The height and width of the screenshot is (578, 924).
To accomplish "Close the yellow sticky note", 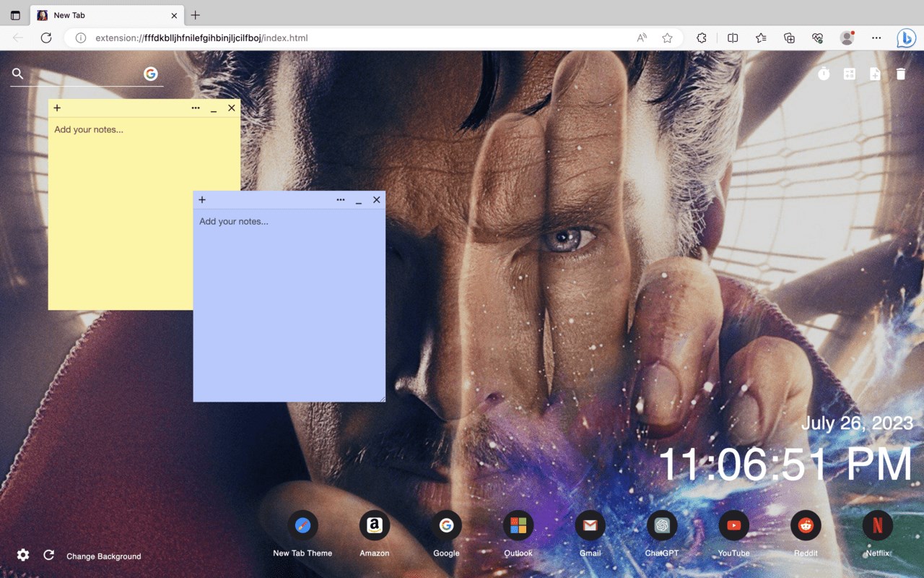I will tap(232, 108).
